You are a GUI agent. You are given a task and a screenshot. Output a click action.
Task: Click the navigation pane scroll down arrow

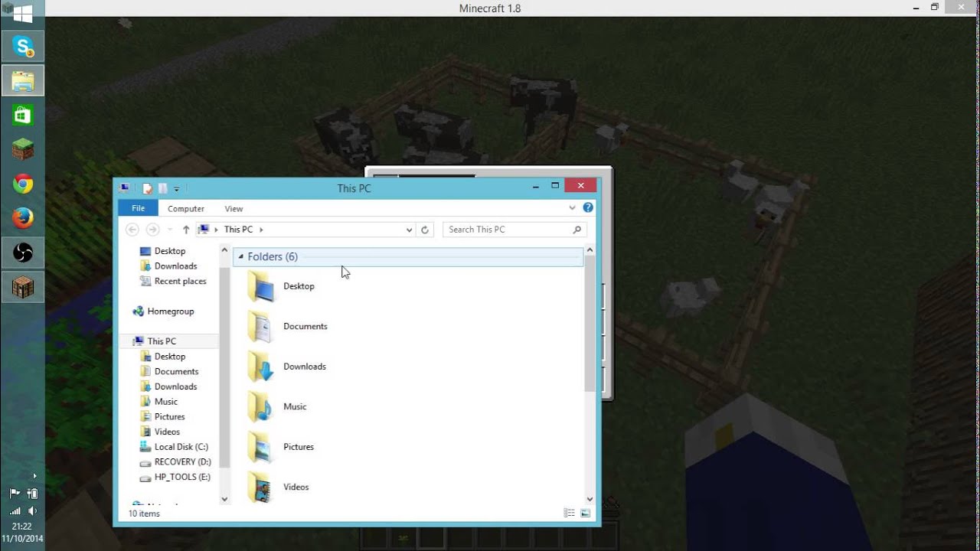pos(224,499)
